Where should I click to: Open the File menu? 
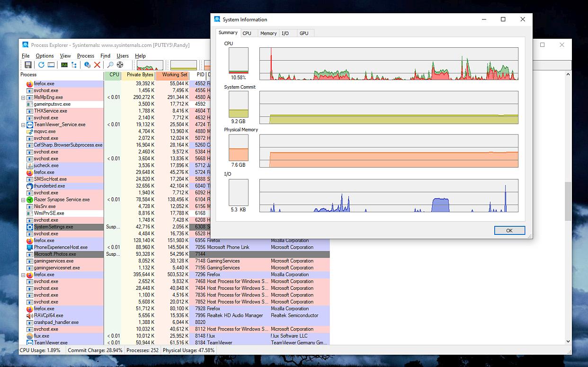[26, 56]
